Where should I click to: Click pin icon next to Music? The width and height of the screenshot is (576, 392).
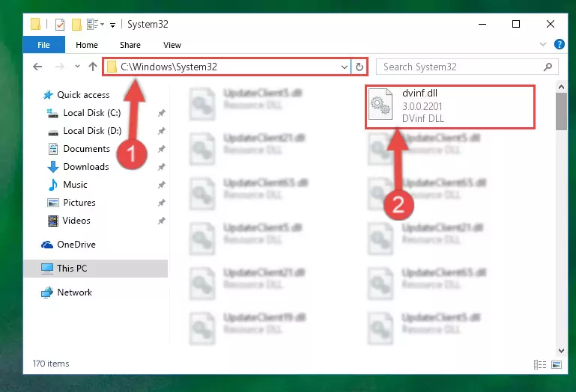161,185
